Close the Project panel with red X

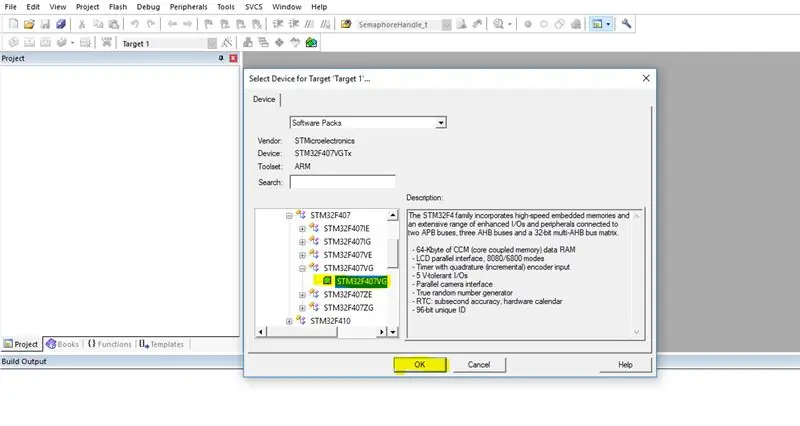(233, 58)
